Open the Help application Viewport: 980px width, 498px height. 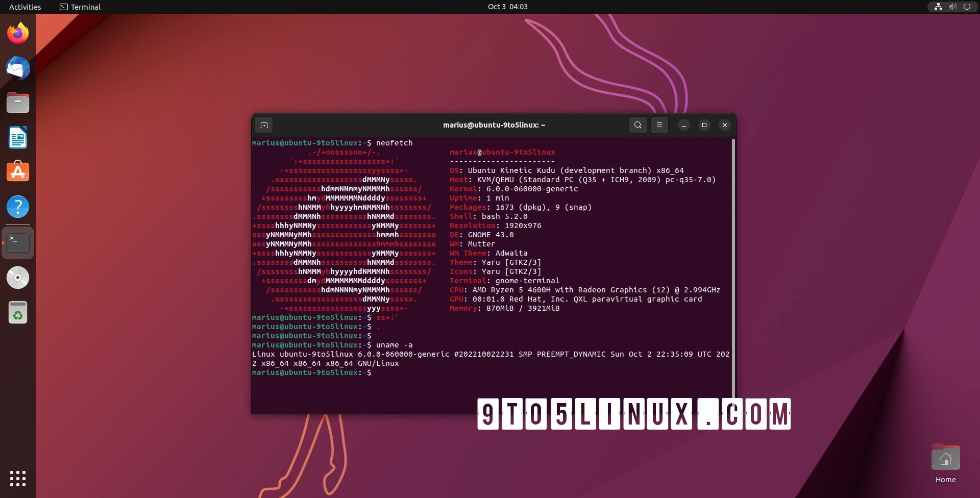[18, 207]
